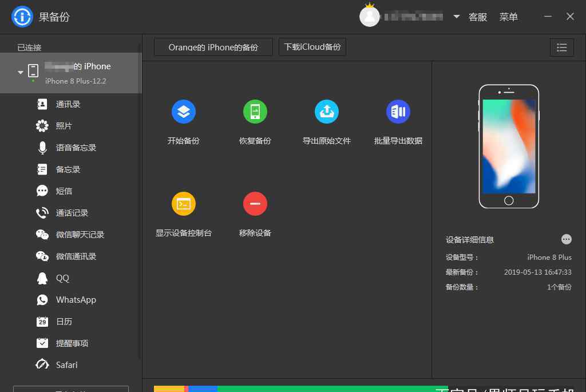Click the green 恢复备份 restore icon

pos(255,112)
